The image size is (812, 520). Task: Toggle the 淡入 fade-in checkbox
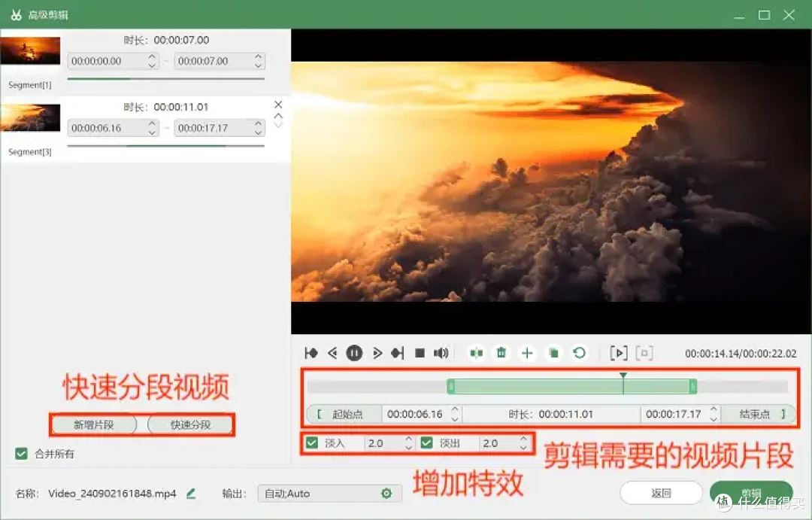[312, 442]
